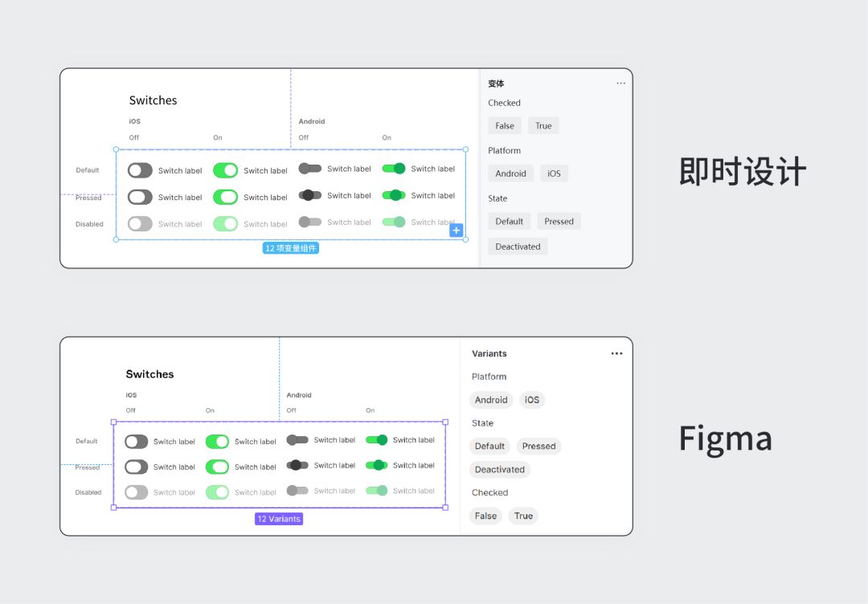
Task: Click 'Switches' title in 即时设计 canvas
Action: click(153, 100)
